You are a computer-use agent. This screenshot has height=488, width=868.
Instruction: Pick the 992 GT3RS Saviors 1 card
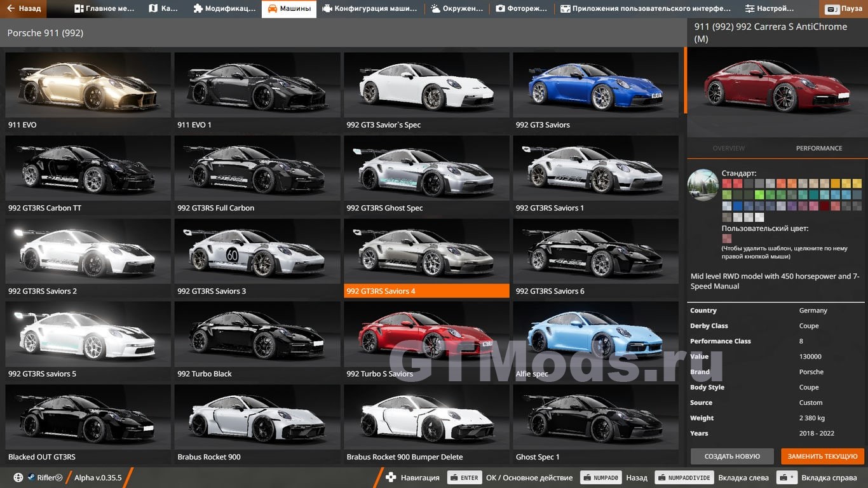point(595,175)
